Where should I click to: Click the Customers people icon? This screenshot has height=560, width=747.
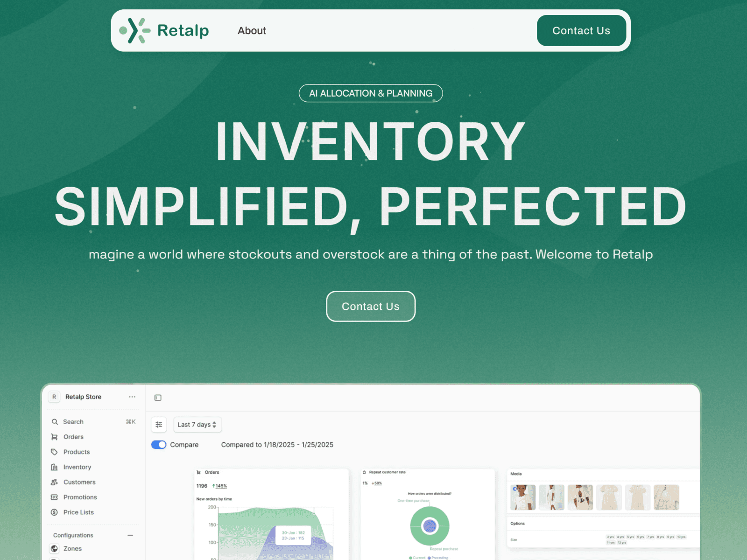55,482
